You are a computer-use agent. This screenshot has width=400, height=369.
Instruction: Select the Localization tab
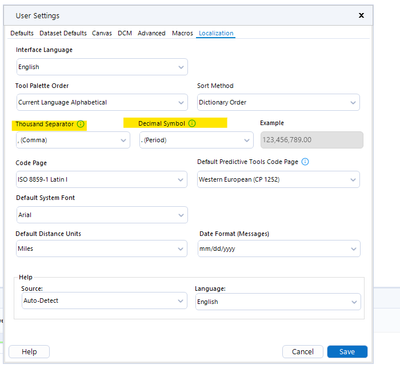(x=216, y=33)
